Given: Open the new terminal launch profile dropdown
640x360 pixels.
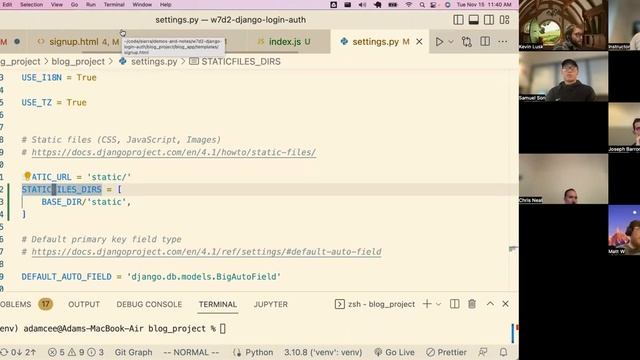Looking at the screenshot, I should point(438,304).
